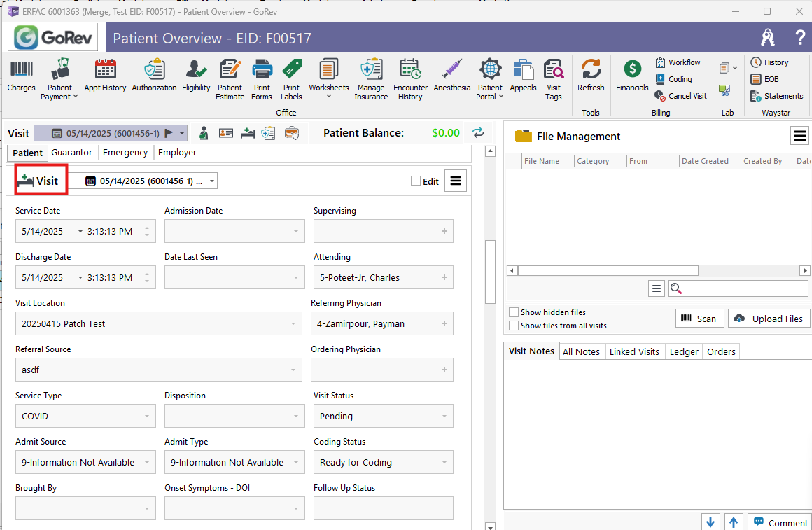Click the ID card icon in Visit bar
This screenshot has height=530, width=812.
click(226, 133)
